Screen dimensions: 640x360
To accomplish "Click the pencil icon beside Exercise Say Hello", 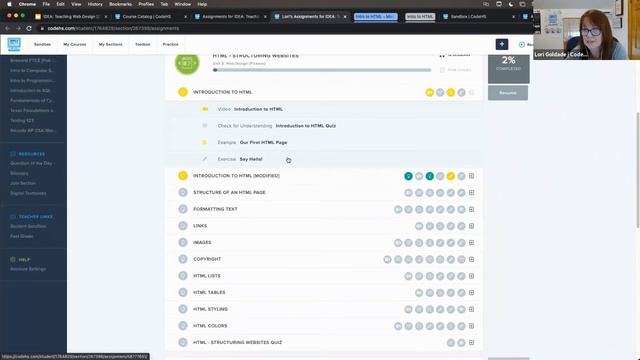I will tap(205, 159).
